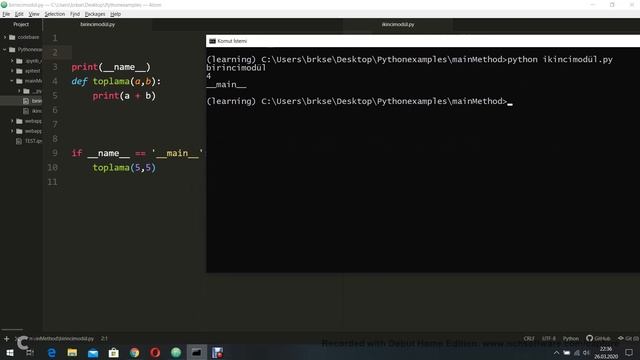Screen dimensions: 640x360
Task: Click the def keyword on line 4
Action: coord(80,81)
